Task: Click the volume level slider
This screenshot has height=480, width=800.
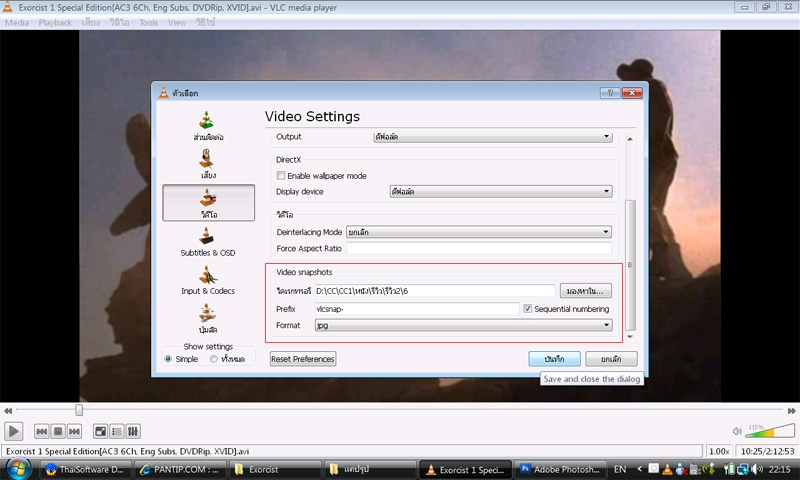Action: click(x=769, y=431)
